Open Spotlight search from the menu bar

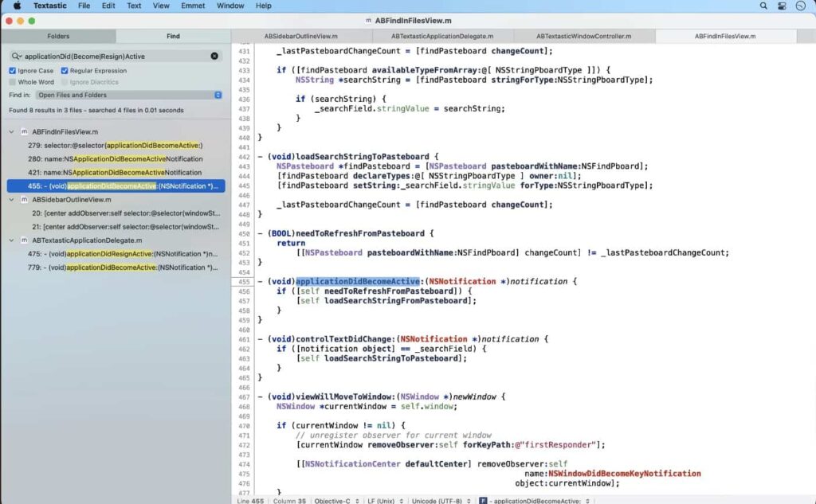763,6
